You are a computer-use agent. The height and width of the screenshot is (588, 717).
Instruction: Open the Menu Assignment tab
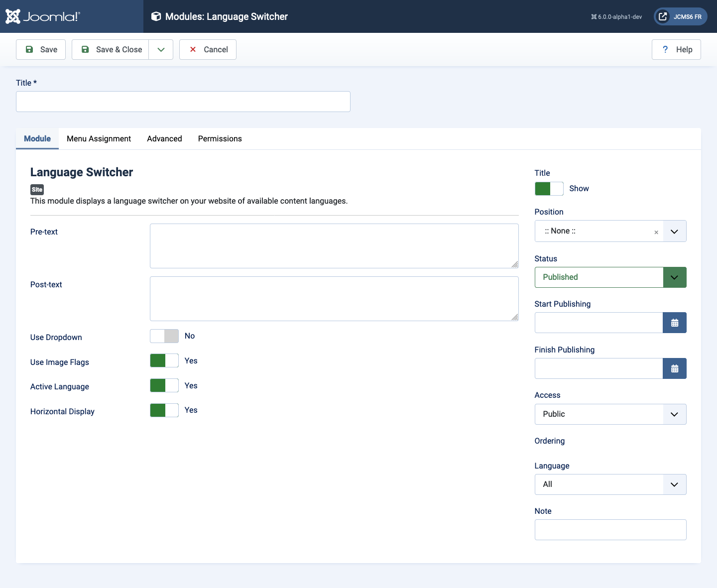99,138
